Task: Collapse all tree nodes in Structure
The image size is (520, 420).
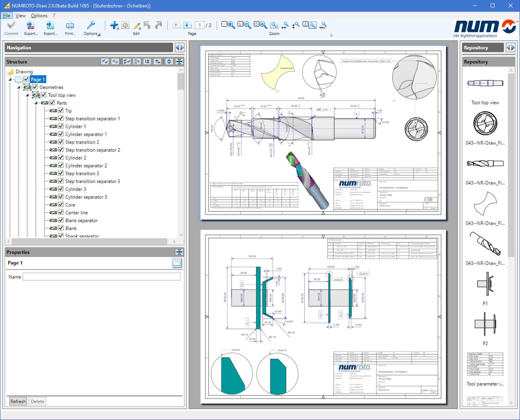Action: (157, 62)
